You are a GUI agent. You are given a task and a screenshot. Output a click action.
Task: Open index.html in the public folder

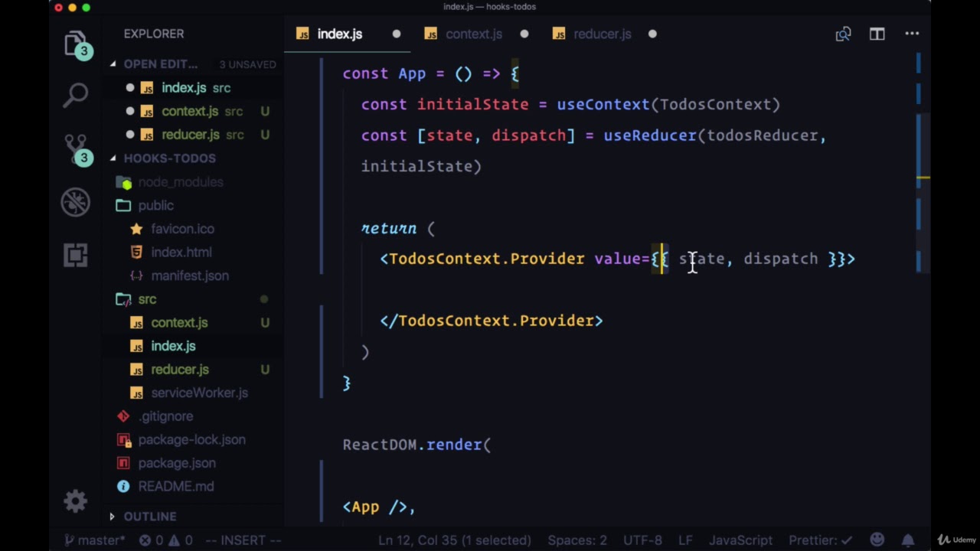point(181,252)
